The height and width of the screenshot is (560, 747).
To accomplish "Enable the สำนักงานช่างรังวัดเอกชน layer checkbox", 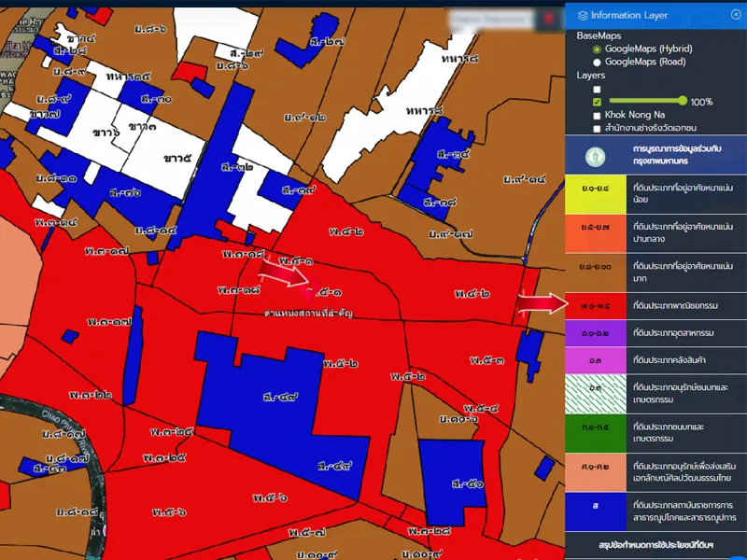I will (x=597, y=128).
